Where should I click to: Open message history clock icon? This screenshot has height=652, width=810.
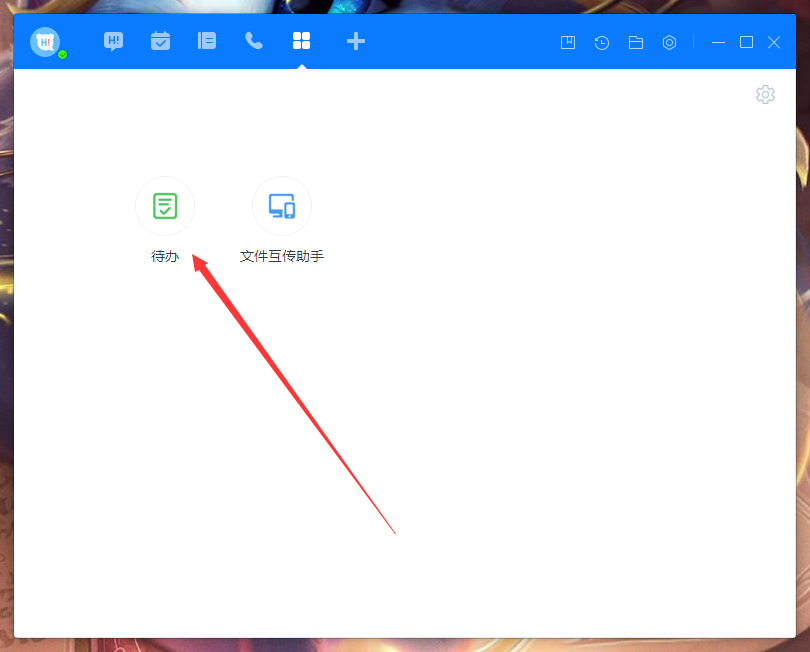click(602, 42)
